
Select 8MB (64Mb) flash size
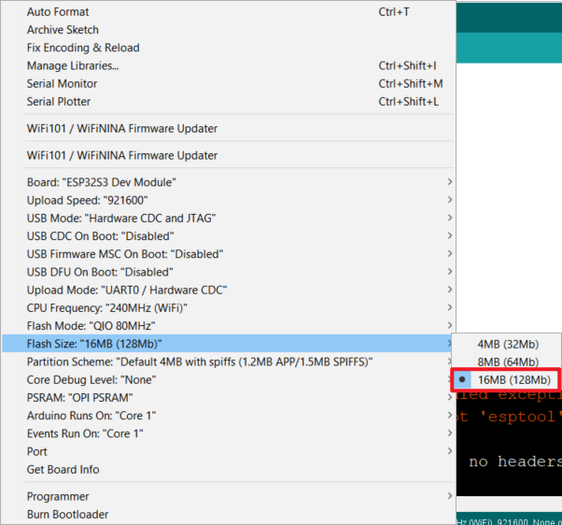506,362
